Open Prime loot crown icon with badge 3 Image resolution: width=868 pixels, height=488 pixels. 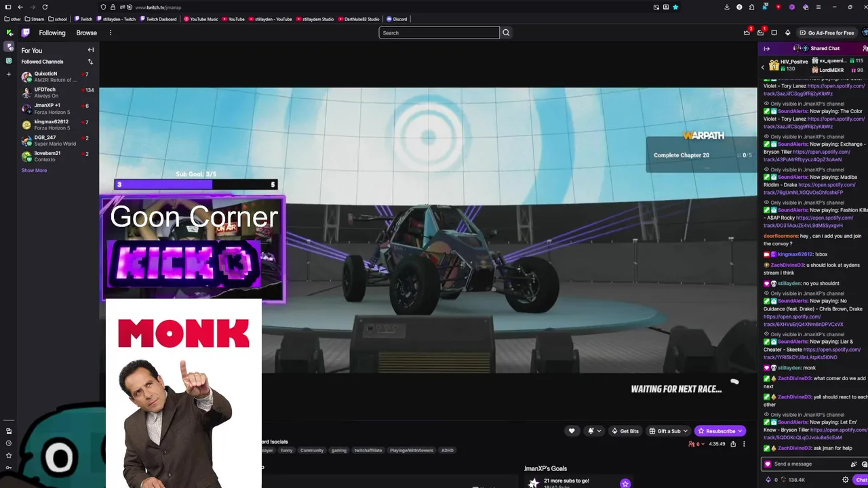[747, 33]
